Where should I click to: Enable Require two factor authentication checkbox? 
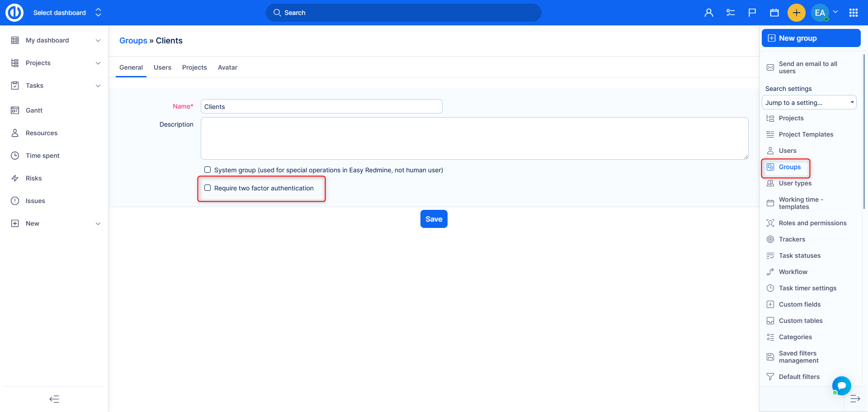click(x=208, y=188)
